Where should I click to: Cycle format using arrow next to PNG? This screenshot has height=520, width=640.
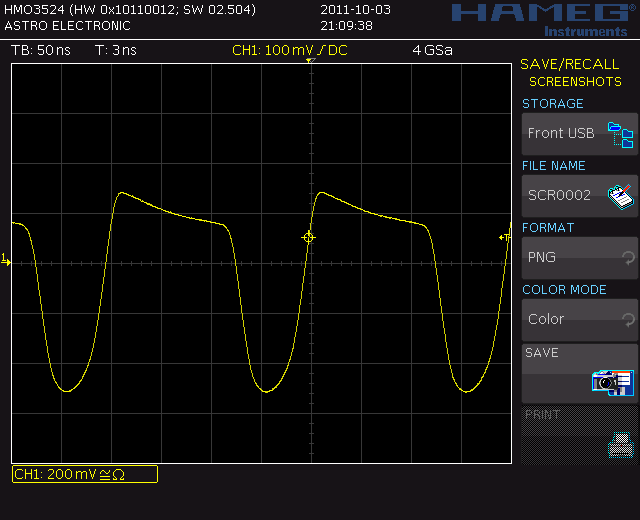[628, 258]
